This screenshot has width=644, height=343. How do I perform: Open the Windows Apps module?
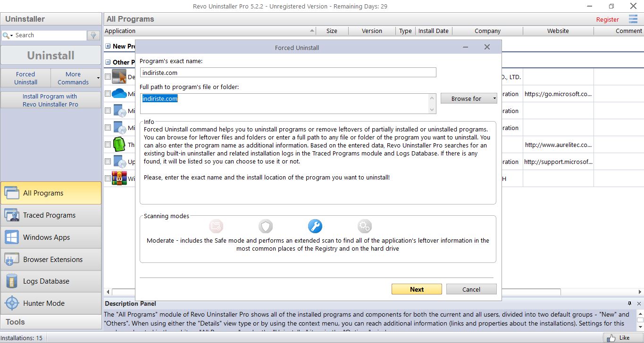[x=51, y=237]
